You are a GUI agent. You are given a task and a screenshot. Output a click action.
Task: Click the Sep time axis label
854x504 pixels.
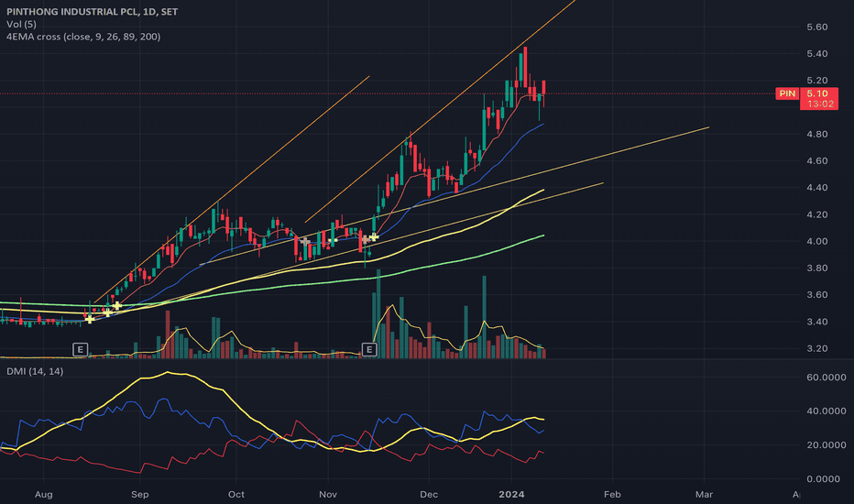tap(139, 494)
